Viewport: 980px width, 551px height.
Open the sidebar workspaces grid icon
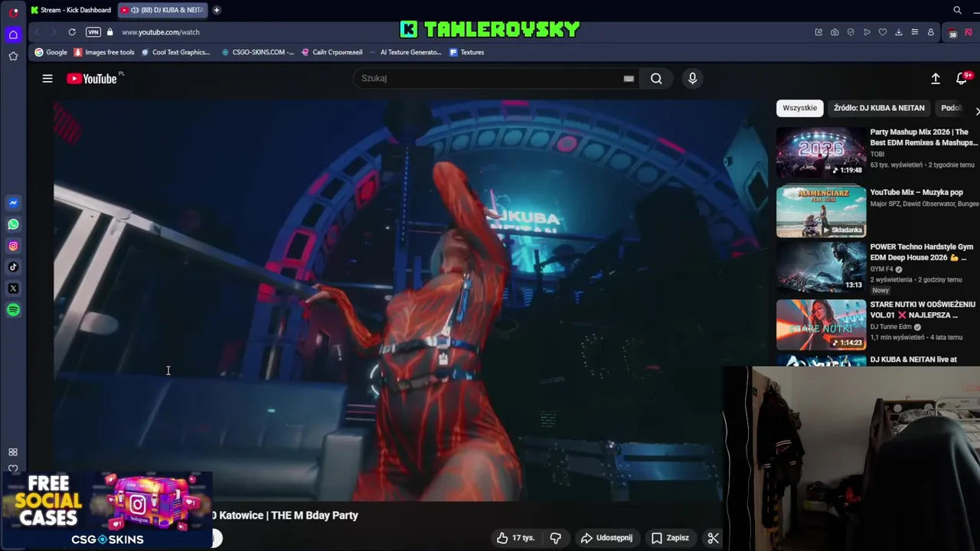(x=13, y=452)
